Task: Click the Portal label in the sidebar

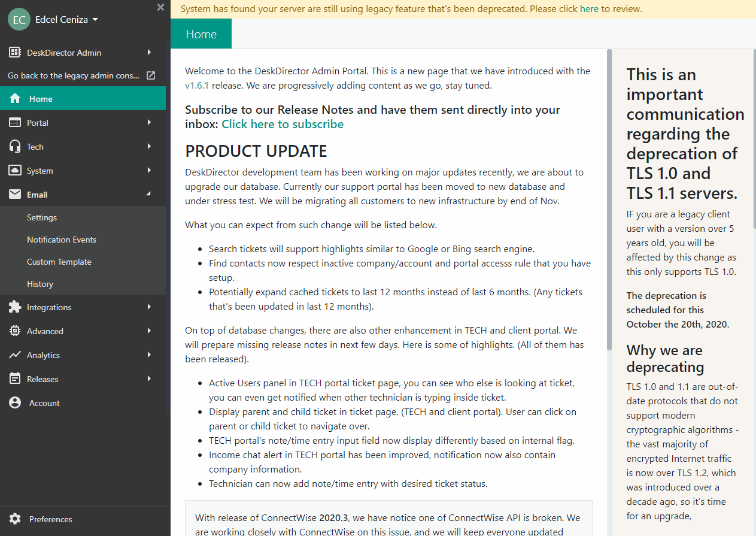Action: click(38, 123)
